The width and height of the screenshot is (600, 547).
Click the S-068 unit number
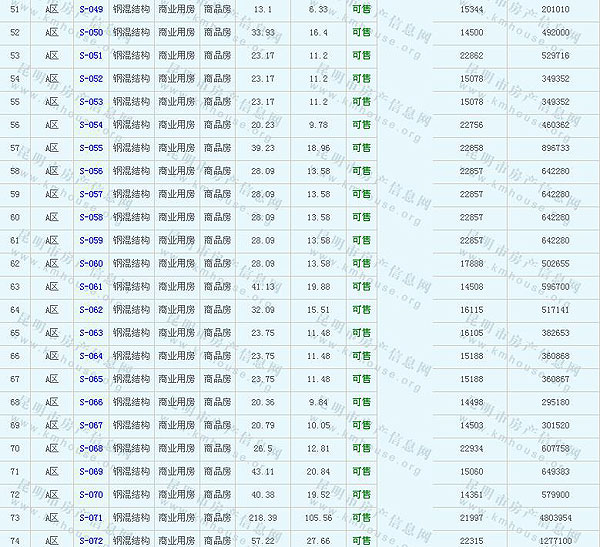[90, 449]
